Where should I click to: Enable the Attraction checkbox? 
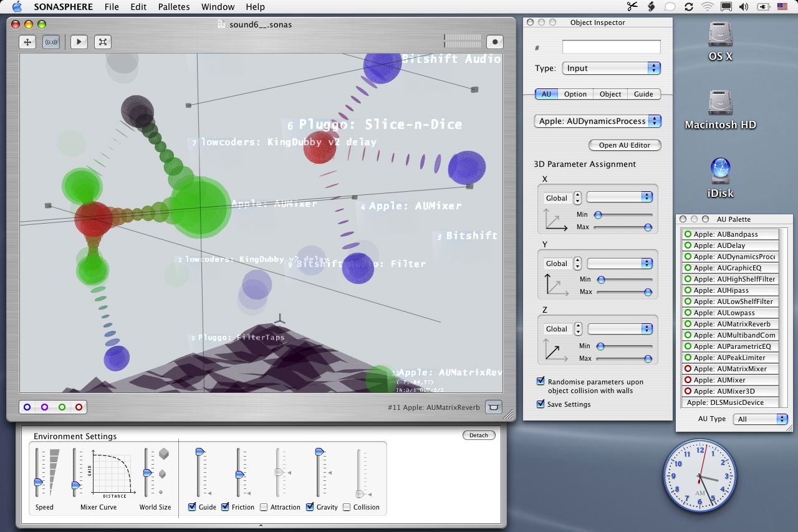pyautogui.click(x=264, y=507)
